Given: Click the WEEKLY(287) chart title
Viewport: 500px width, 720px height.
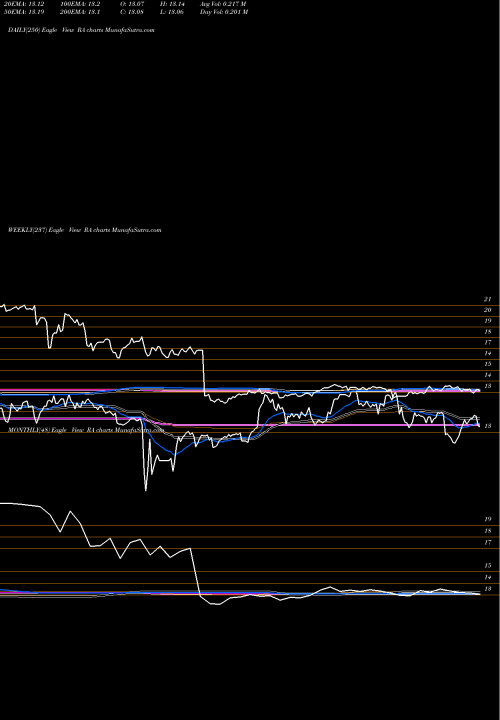Looking at the screenshot, I should point(84,230).
